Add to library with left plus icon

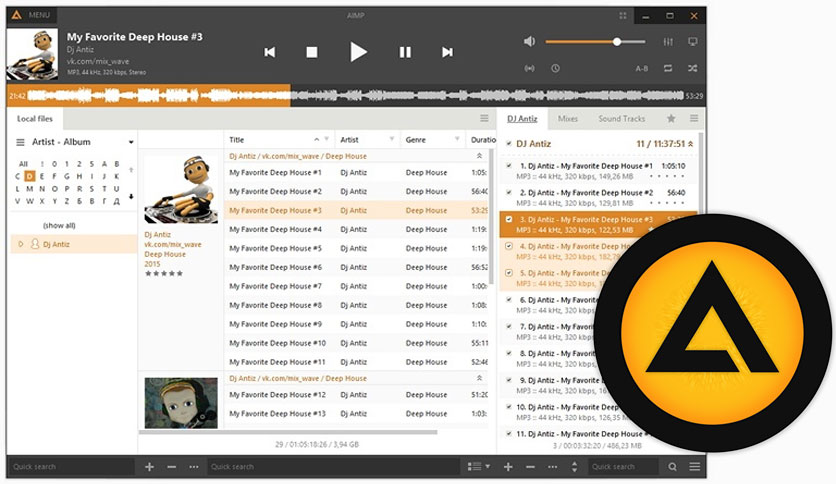(x=149, y=467)
